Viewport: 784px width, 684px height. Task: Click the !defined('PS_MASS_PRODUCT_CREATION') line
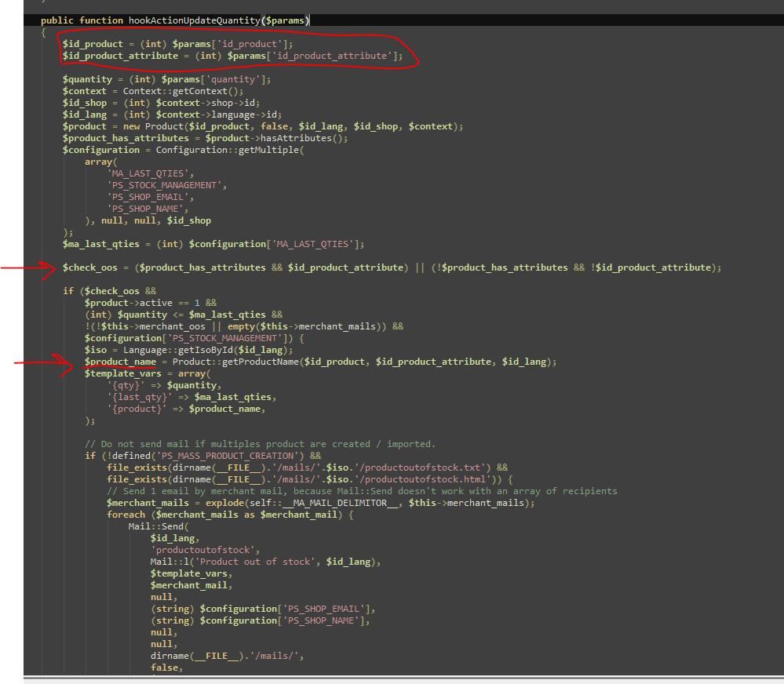tap(202, 456)
